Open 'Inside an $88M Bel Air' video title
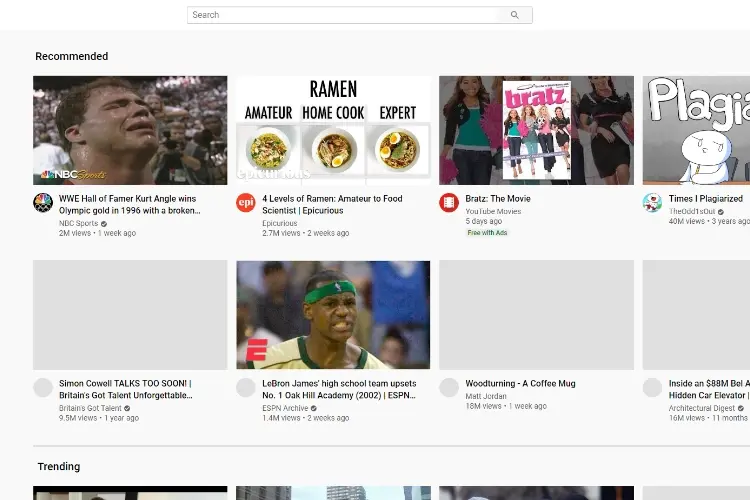 [709, 389]
